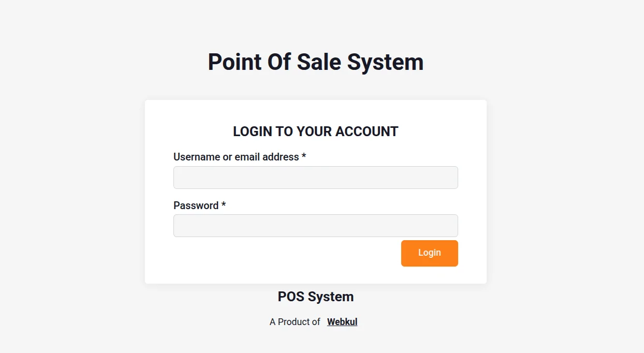Select the asterisk next to Password label
The height and width of the screenshot is (353, 644).
click(223, 205)
